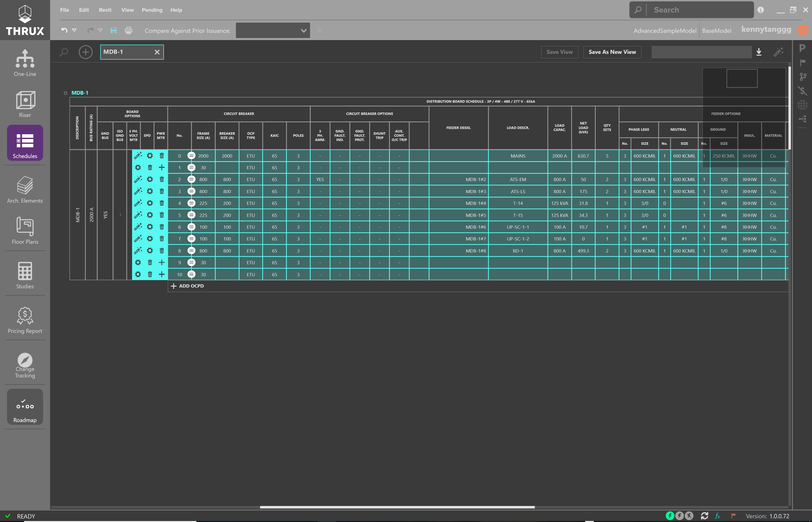Click the minimap viewport thumbnail
The width and height of the screenshot is (812, 522).
pos(742,78)
